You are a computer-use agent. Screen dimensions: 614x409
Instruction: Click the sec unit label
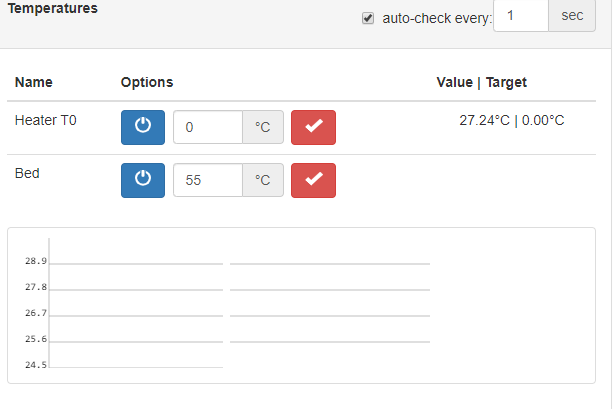coord(572,16)
